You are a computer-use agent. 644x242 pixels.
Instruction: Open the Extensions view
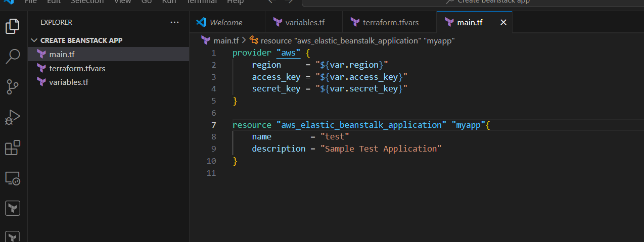coord(13,148)
